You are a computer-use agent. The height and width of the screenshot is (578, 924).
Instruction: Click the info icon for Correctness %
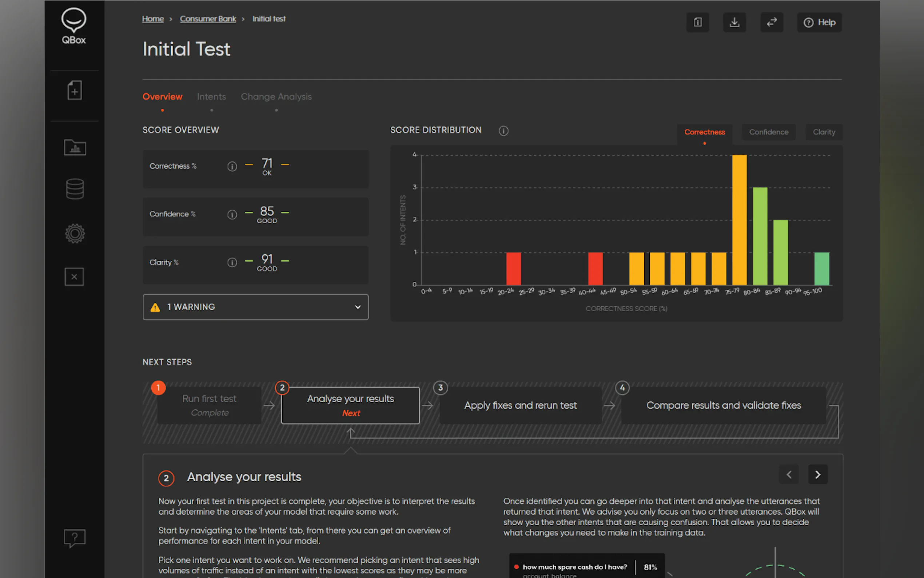coord(232,166)
